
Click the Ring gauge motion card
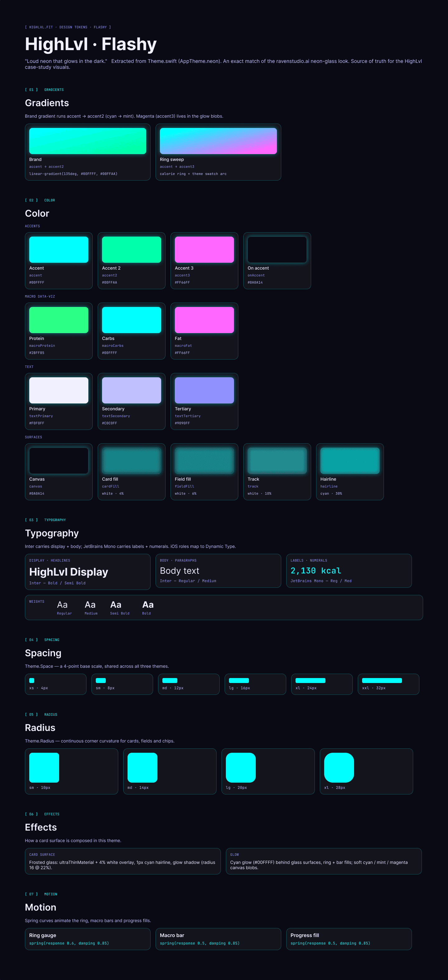(x=87, y=939)
